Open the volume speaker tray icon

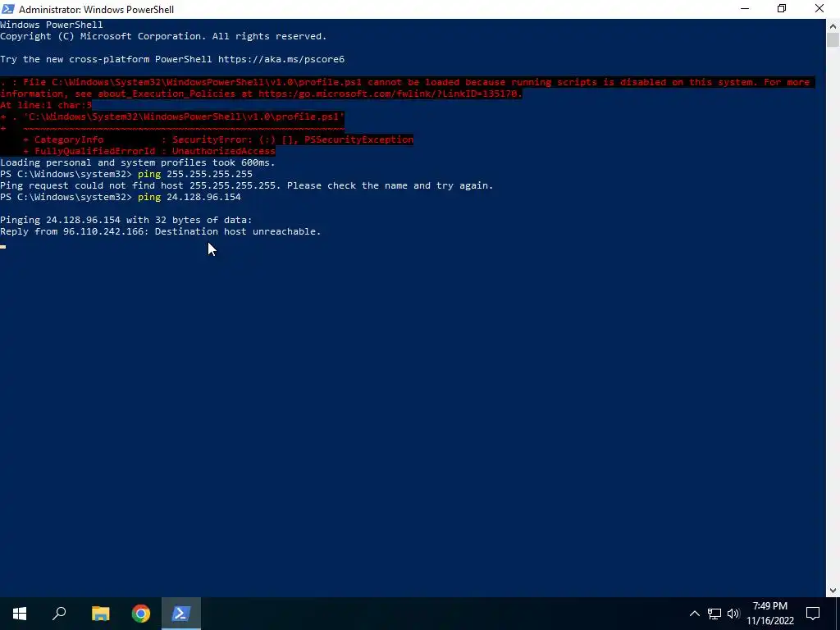coord(733,614)
